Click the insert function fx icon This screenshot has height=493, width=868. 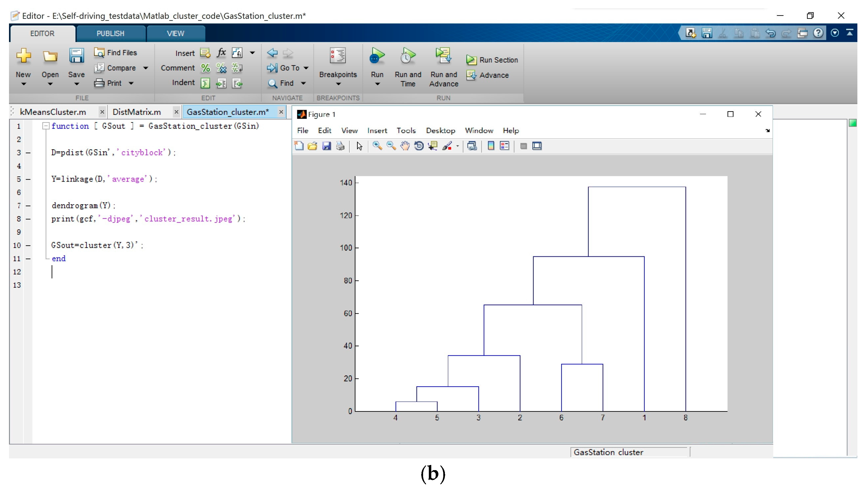coord(221,53)
